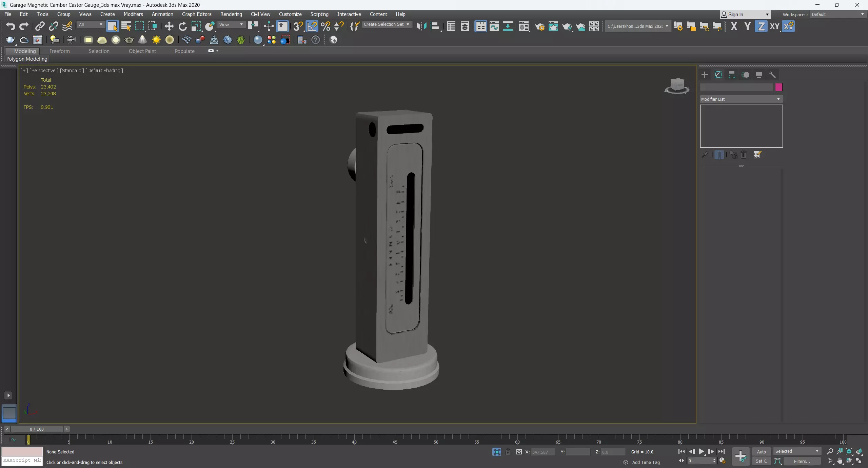Click the Mirror tool icon
The image size is (868, 468).
[x=421, y=26]
